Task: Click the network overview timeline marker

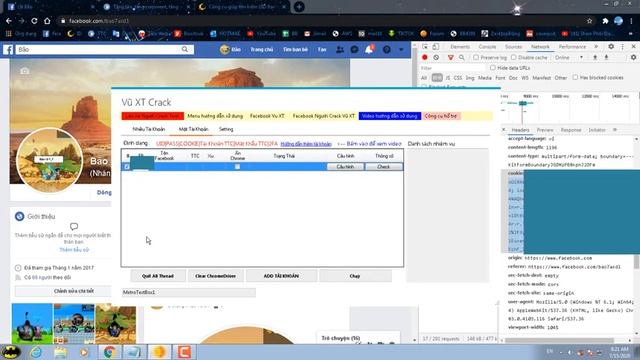Action: pyautogui.click(x=523, y=103)
